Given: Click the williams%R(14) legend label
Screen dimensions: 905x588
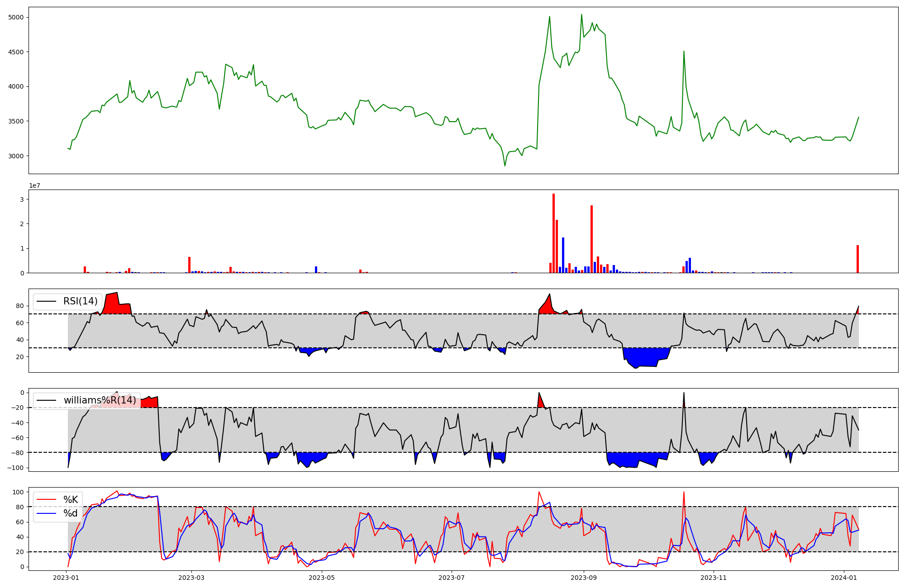Looking at the screenshot, I should (100, 400).
